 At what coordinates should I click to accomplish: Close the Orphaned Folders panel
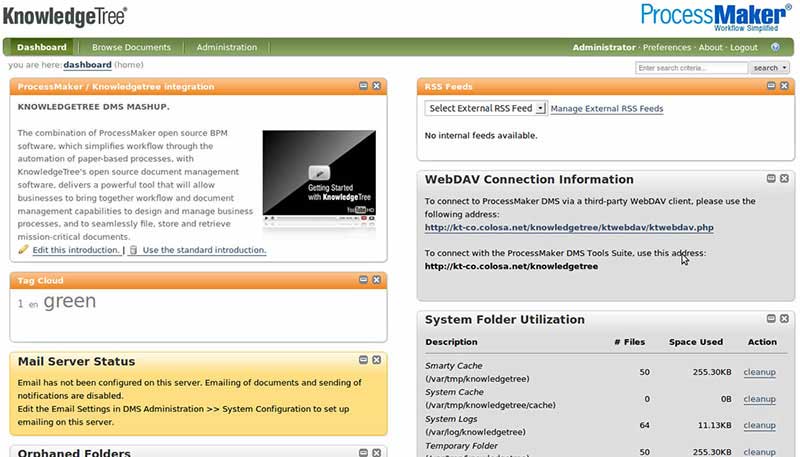coord(377,453)
